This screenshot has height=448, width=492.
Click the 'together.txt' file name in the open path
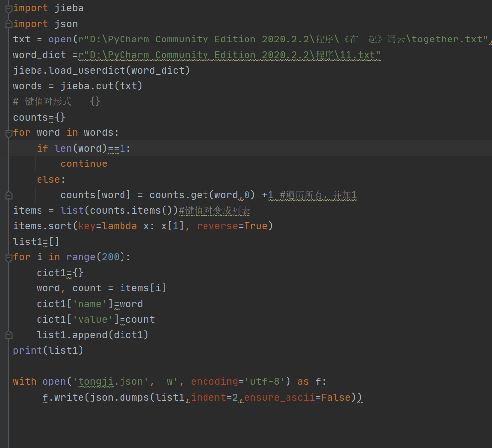[x=447, y=39]
